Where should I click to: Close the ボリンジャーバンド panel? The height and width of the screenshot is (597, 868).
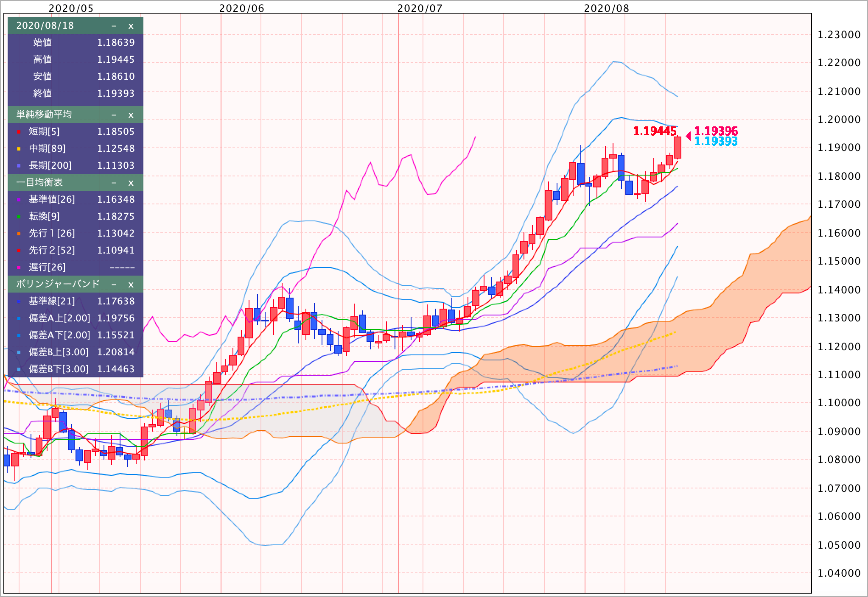pyautogui.click(x=131, y=284)
